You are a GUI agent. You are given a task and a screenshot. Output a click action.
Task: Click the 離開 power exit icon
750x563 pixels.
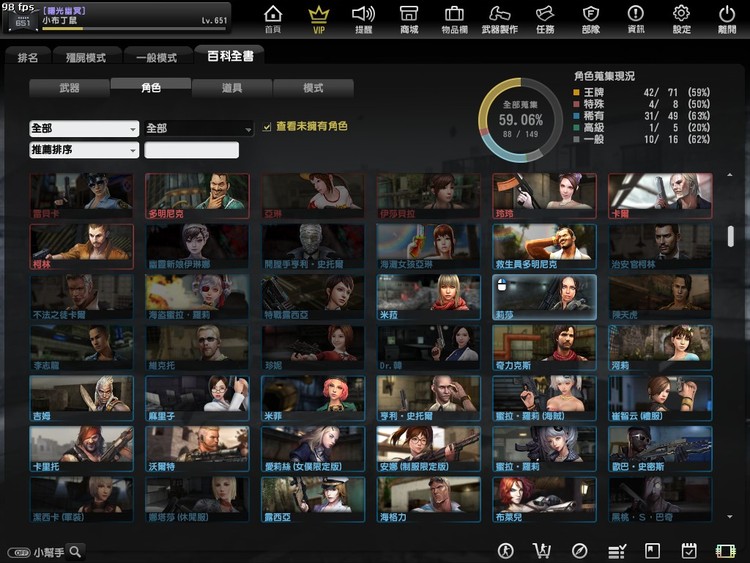(727, 19)
